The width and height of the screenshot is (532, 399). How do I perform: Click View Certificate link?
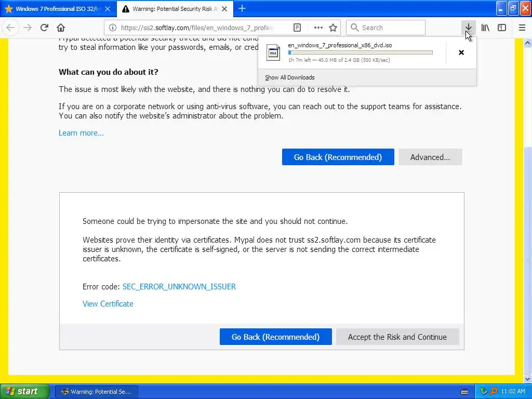coord(108,304)
